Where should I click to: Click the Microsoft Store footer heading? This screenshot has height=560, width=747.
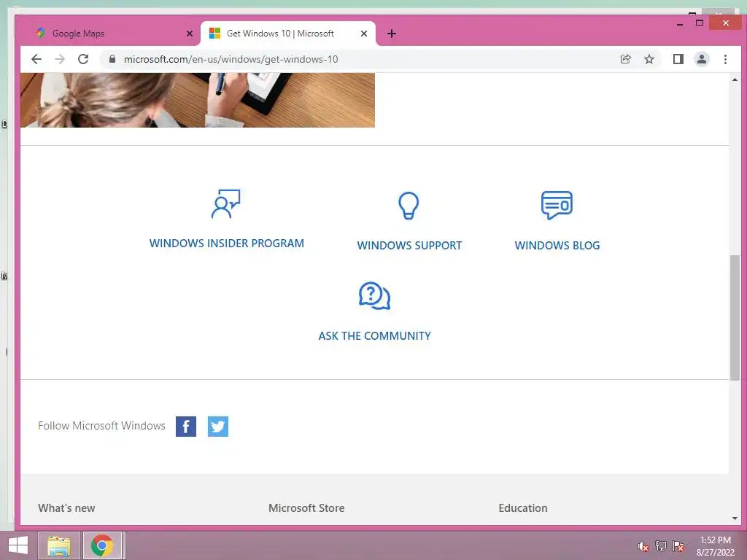(306, 508)
